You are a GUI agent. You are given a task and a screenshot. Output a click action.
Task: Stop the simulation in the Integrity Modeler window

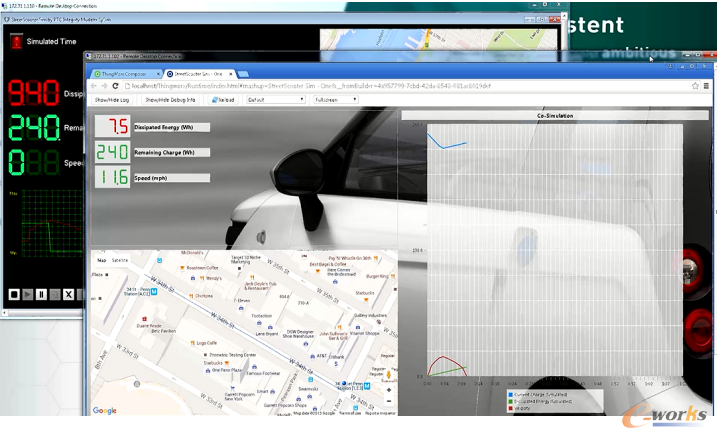point(14,294)
